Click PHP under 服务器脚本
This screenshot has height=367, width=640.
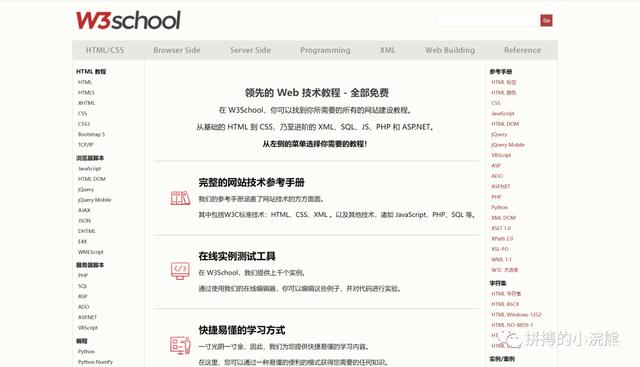[x=83, y=275]
